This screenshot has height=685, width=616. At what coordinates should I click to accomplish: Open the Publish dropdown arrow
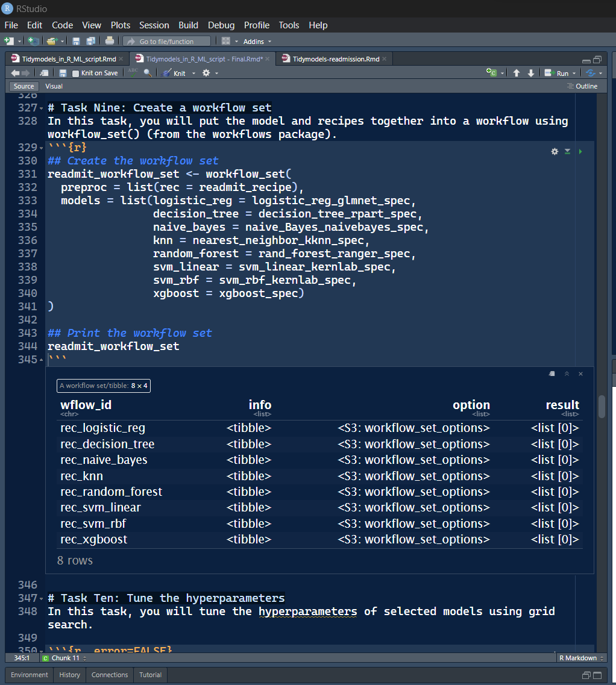click(601, 74)
